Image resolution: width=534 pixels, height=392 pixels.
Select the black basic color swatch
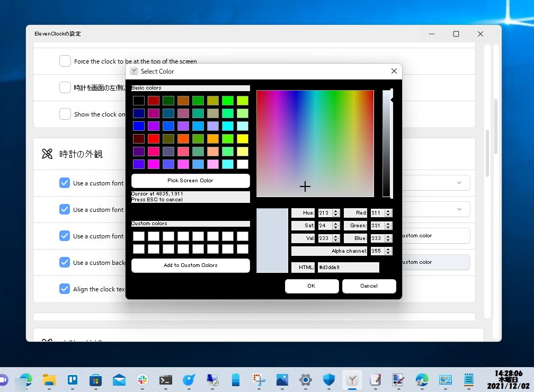pyautogui.click(x=139, y=101)
